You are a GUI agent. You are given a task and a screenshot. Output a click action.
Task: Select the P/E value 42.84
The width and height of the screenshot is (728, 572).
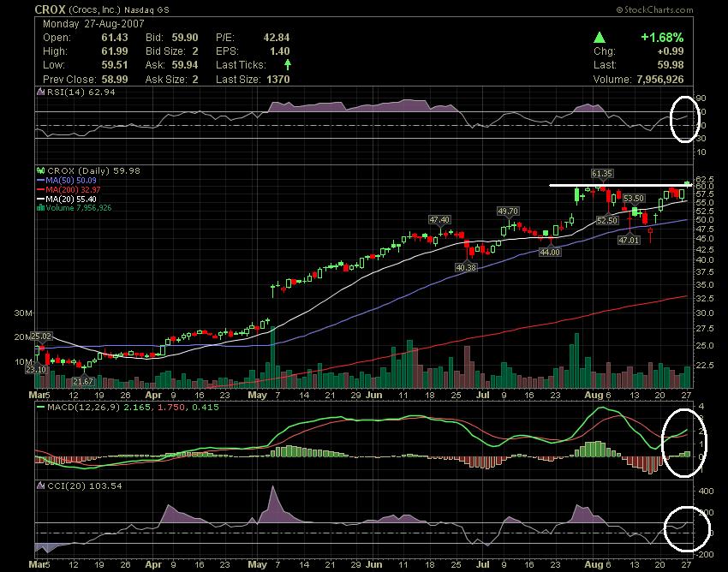[x=277, y=38]
